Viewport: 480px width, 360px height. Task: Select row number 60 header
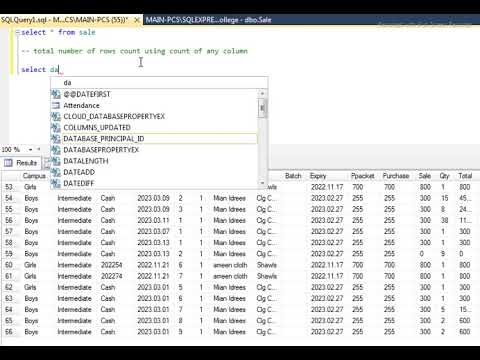point(9,265)
